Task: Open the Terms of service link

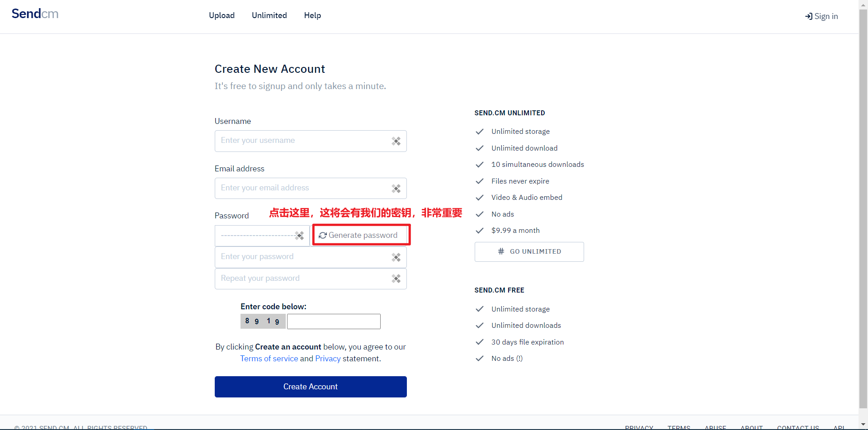Action: (269, 358)
